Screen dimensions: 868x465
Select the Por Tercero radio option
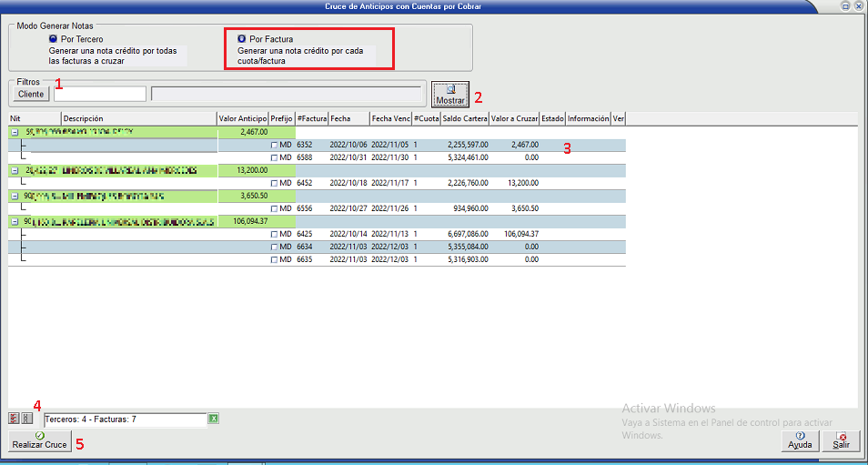[54, 40]
